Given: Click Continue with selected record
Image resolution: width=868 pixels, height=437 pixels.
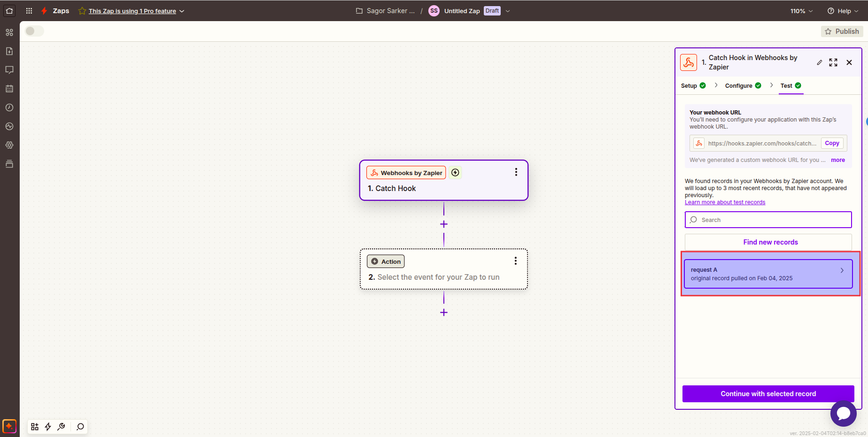Looking at the screenshot, I should pyautogui.click(x=768, y=394).
